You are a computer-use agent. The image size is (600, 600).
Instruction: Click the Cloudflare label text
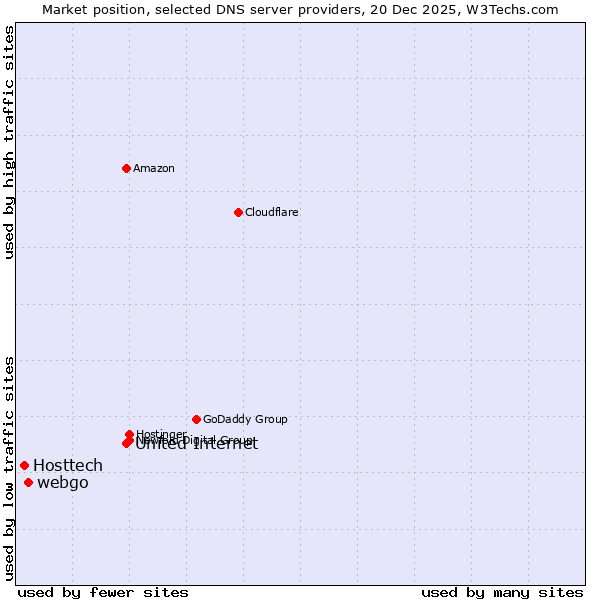tap(271, 212)
